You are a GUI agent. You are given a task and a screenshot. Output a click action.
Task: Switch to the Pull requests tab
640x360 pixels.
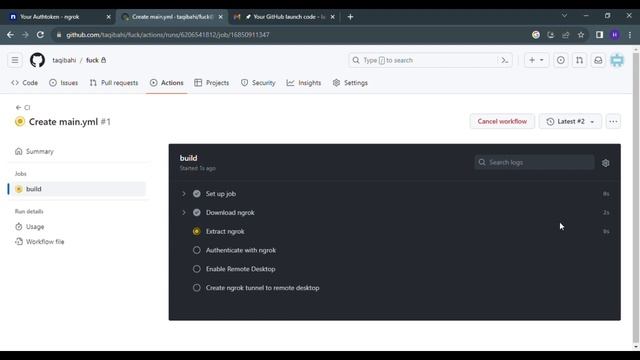(114, 83)
